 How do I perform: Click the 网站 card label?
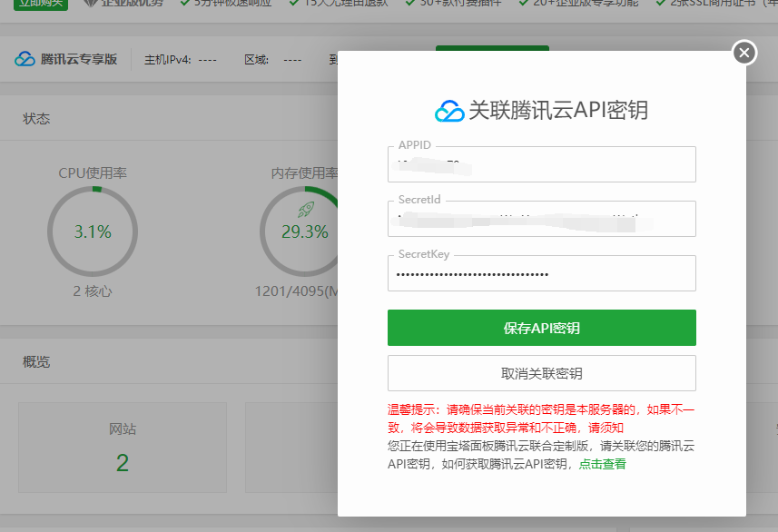point(123,429)
